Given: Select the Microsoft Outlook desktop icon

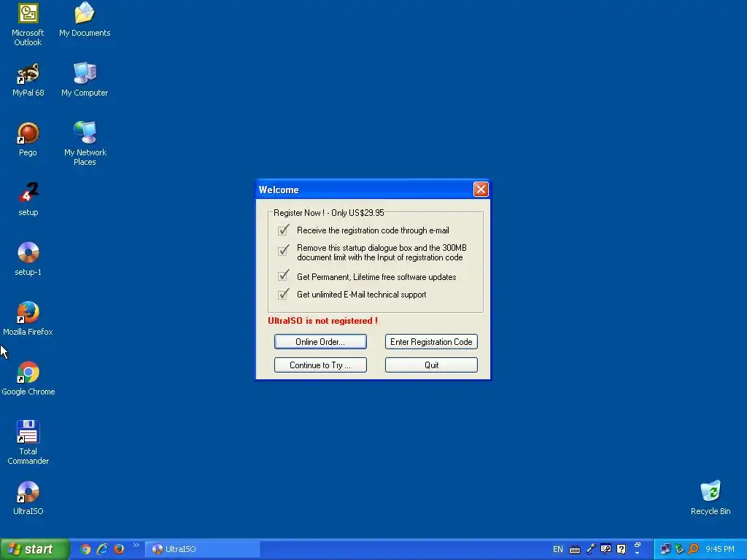Looking at the screenshot, I should coord(28,24).
